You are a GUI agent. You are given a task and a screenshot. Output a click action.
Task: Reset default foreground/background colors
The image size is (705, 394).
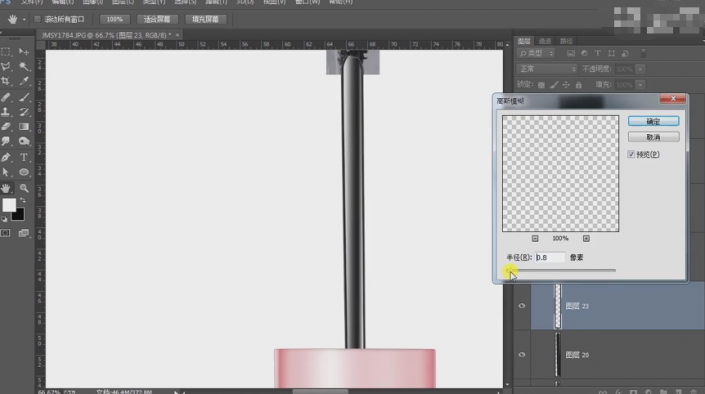coord(4,219)
